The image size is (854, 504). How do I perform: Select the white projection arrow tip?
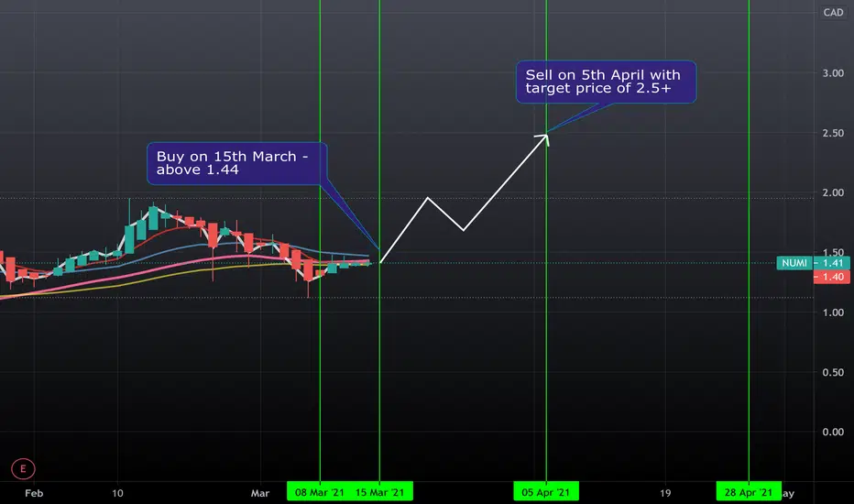[545, 137]
